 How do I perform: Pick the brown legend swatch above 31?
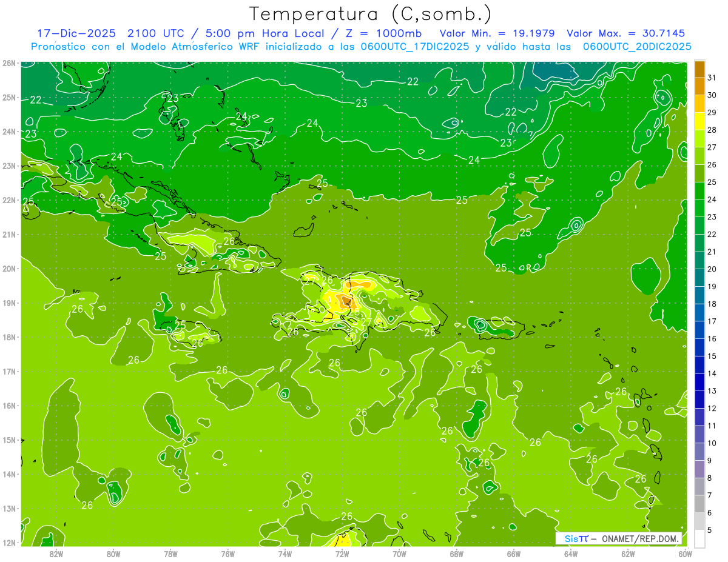pos(699,69)
